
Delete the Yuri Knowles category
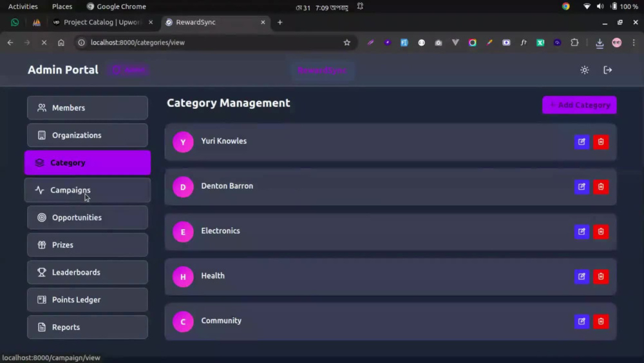(601, 142)
